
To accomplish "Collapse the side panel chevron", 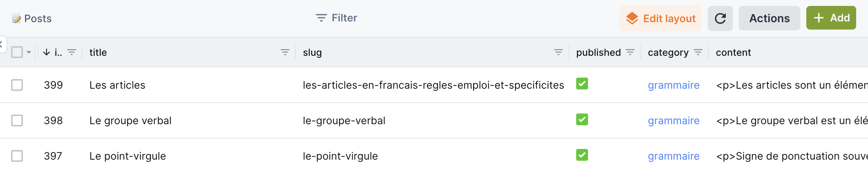I will tap(1, 44).
